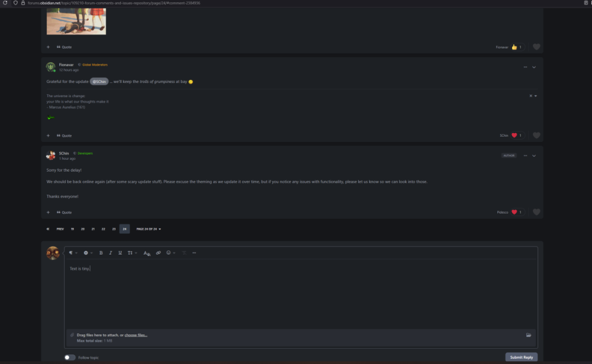Viewport: 592px width, 364px height.
Task: Toggle bold formatting in the reply editor
Action: (x=101, y=253)
